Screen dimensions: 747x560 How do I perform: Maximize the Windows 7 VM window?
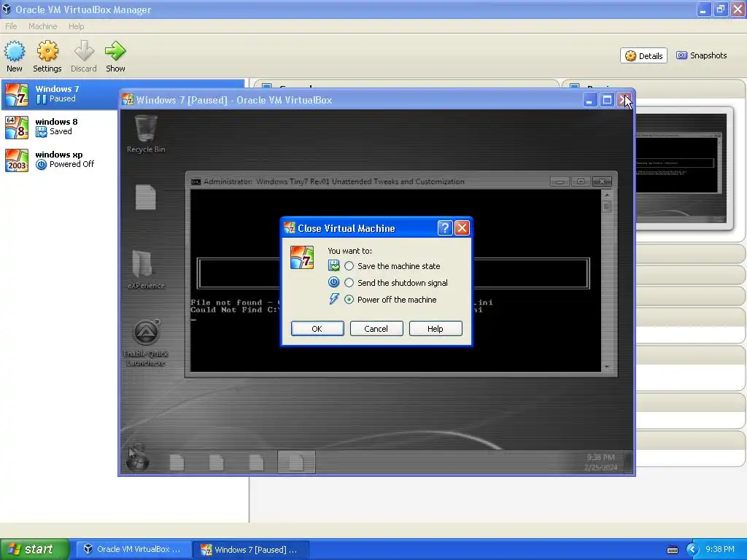pos(607,100)
